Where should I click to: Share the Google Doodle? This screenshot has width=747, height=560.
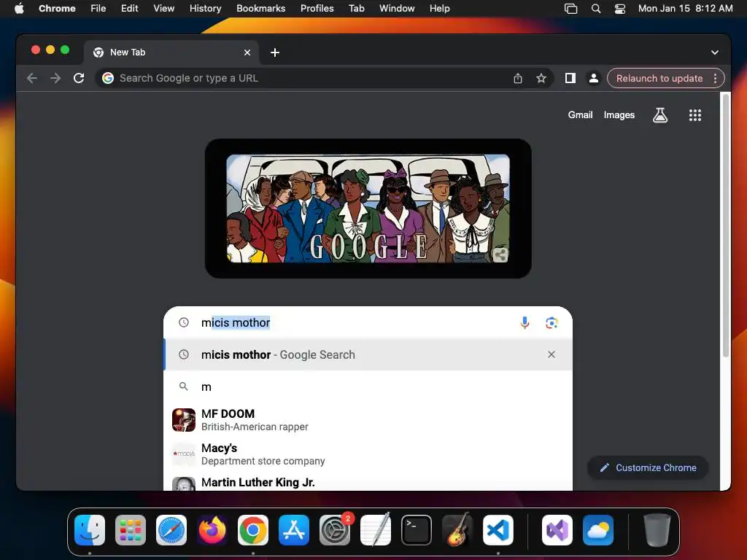tap(500, 255)
